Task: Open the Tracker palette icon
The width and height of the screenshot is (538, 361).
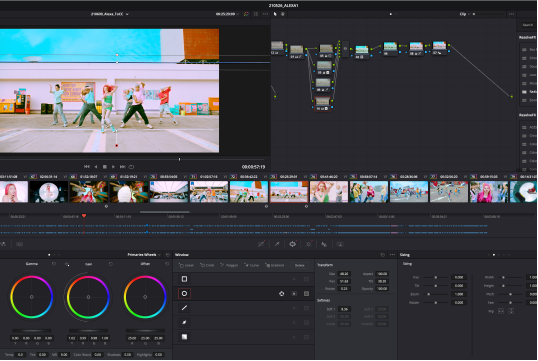Action: tap(308, 244)
